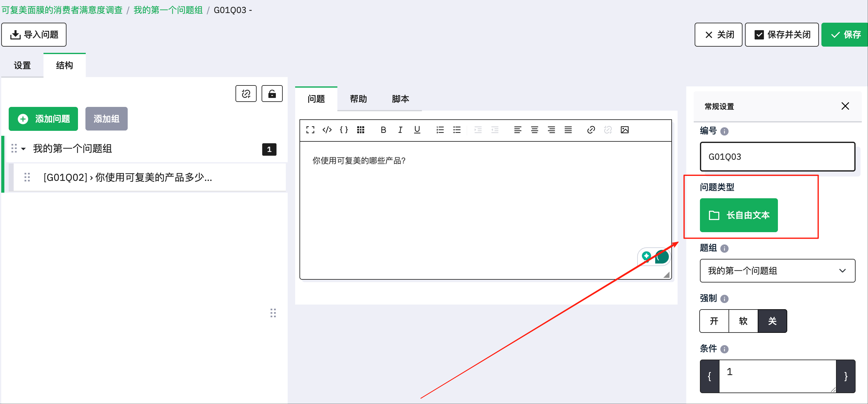The height and width of the screenshot is (404, 868).
Task: Insert a numbered list
Action: click(x=440, y=130)
